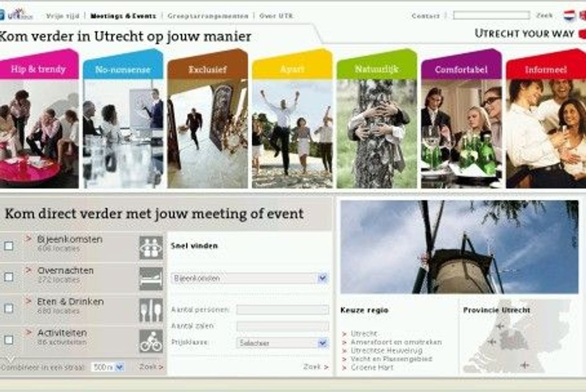
Task: Click the Aantal personen input field
Action: click(x=282, y=310)
